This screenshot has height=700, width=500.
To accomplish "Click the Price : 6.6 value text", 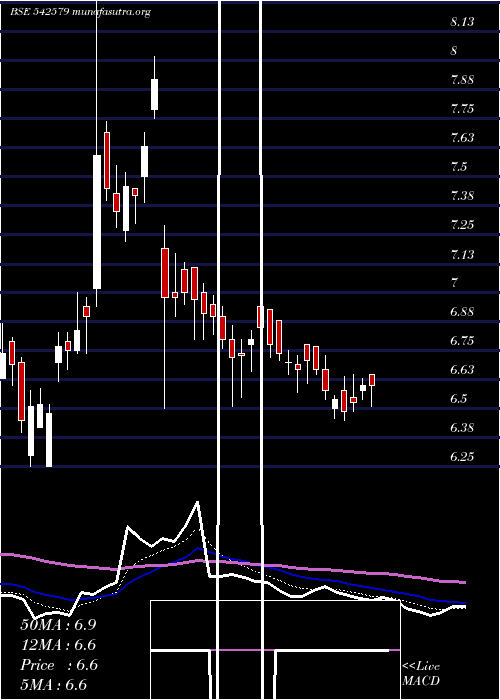I will [58, 665].
